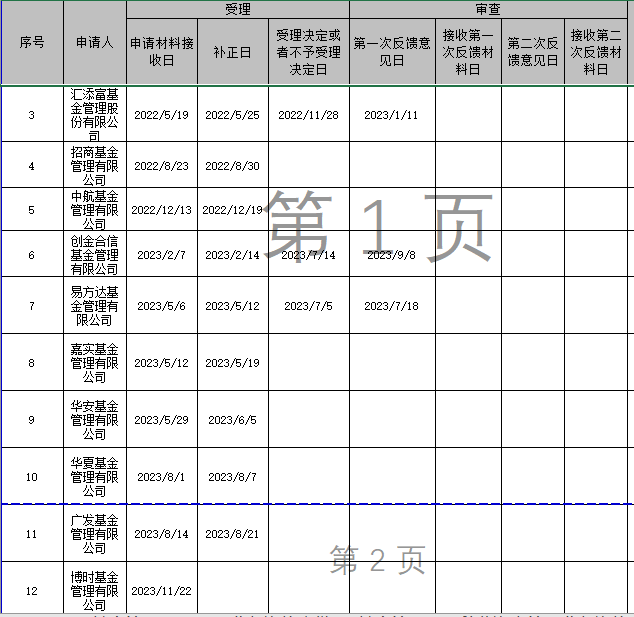Select date cell 2022/8/23

tap(162, 166)
